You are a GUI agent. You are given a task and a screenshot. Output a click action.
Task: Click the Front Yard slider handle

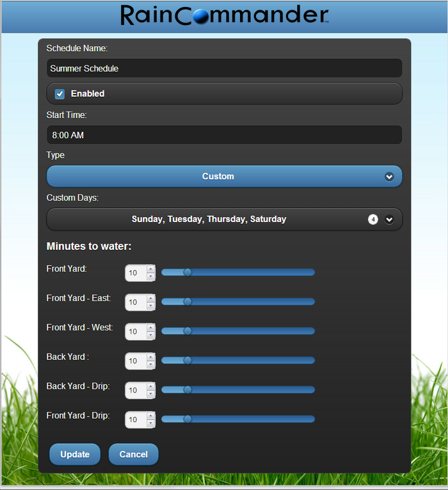(x=188, y=272)
